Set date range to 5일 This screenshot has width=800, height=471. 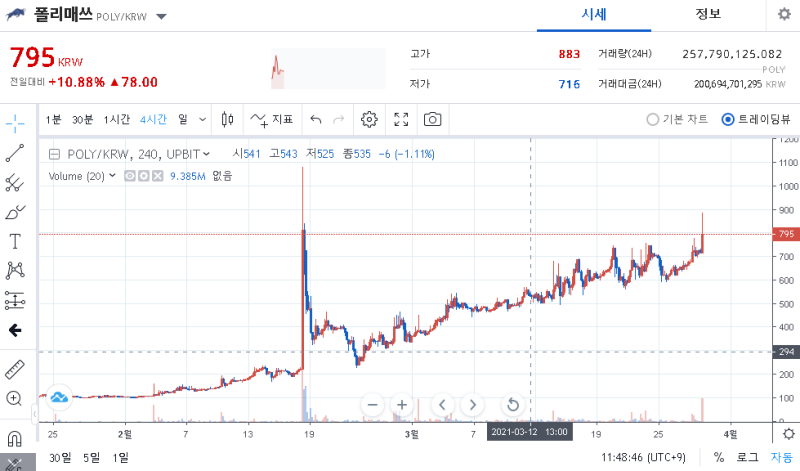click(92, 458)
